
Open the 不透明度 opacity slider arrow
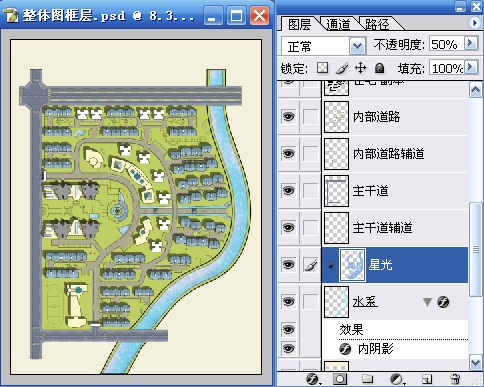(471, 43)
